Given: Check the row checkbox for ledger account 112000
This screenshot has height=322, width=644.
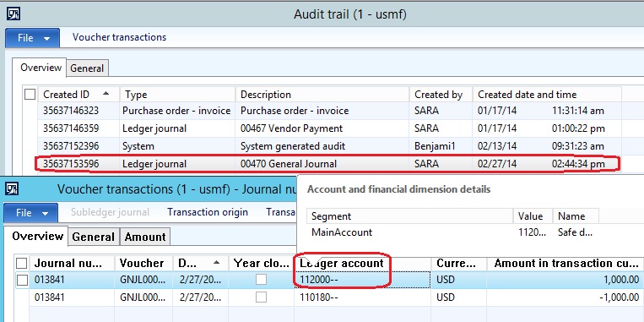Looking at the screenshot, I should 22,280.
